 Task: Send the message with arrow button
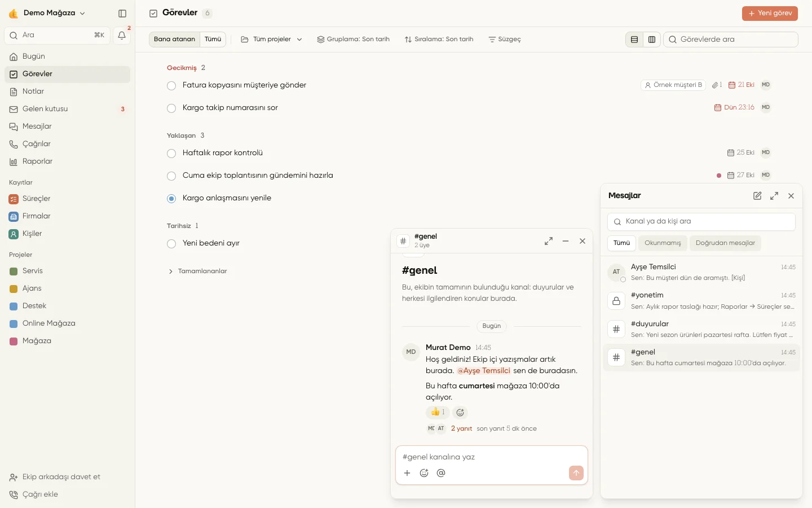[x=576, y=473]
